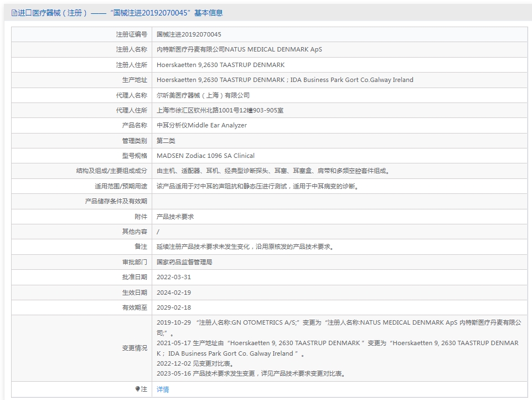Image resolution: width=532 pixels, height=400 pixels.
Task: Click the 代理人名称 label cell
Action: point(81,95)
